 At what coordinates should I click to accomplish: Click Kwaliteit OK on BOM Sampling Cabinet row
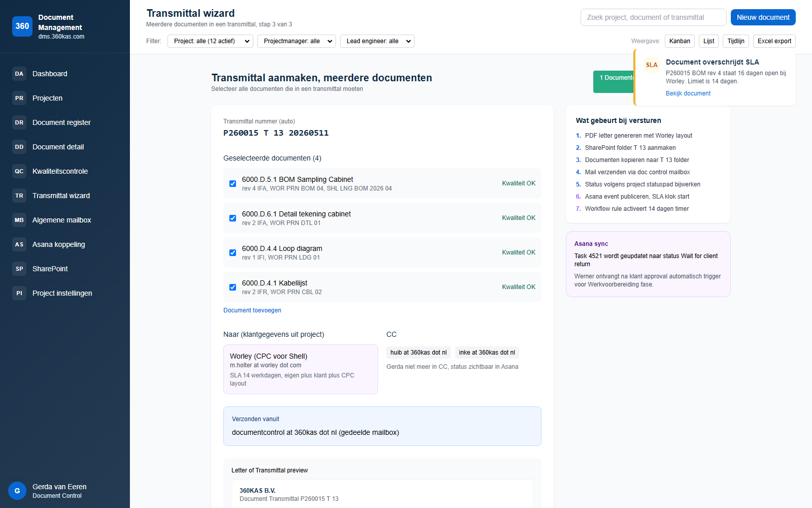point(519,183)
